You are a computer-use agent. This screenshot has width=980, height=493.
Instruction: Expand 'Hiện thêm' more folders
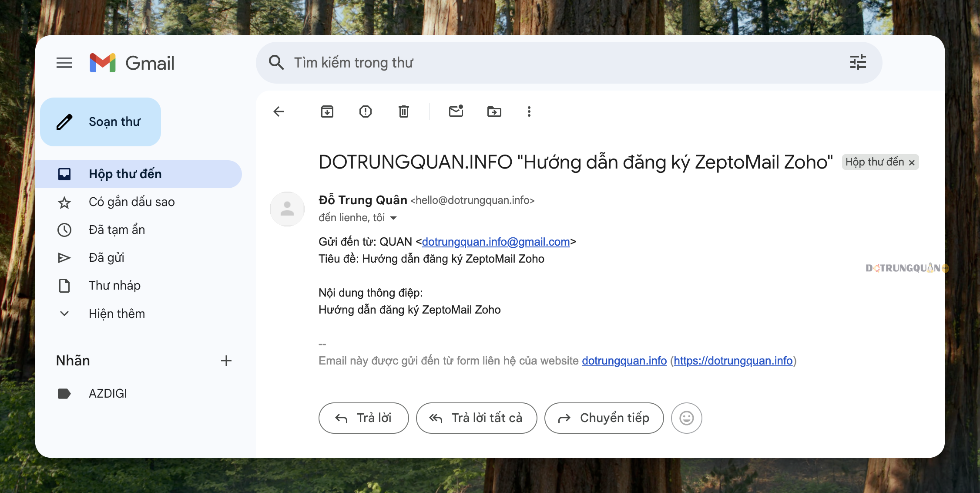(138, 314)
